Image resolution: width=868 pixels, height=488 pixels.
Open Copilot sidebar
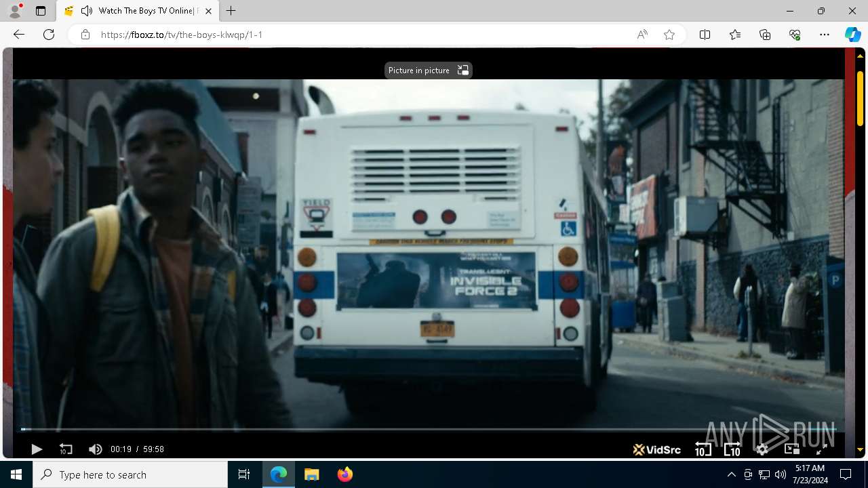pos(852,35)
